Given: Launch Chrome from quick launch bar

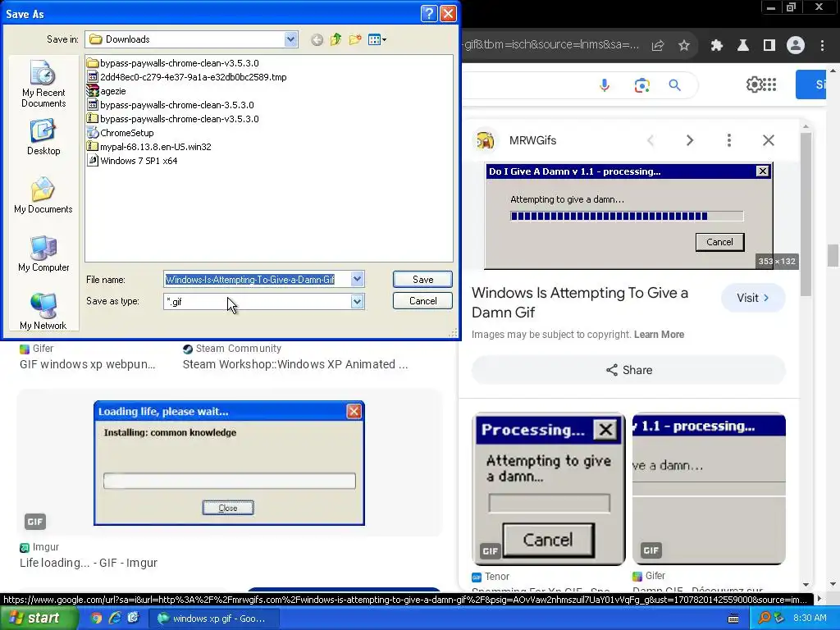Looking at the screenshot, I should (96, 619).
